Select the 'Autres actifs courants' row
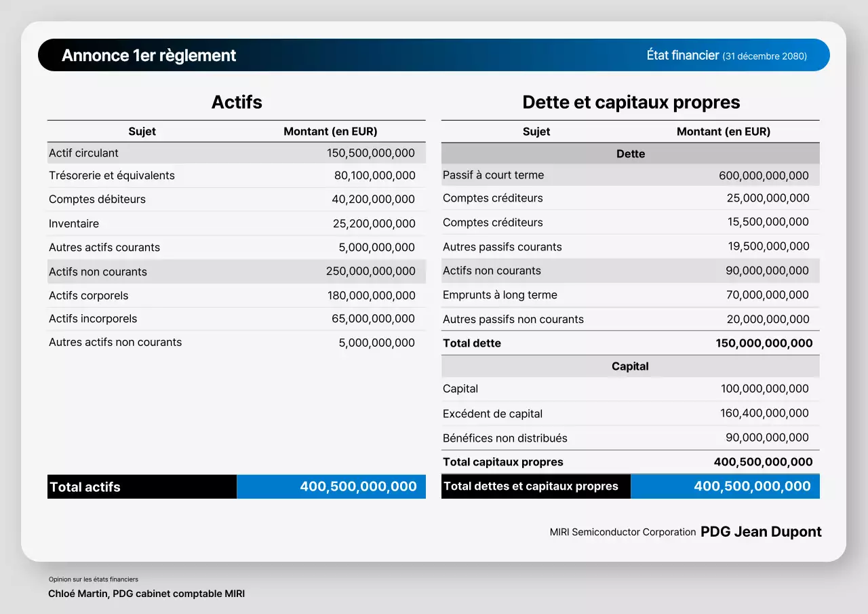Viewport: 868px width, 614px height. 236,248
